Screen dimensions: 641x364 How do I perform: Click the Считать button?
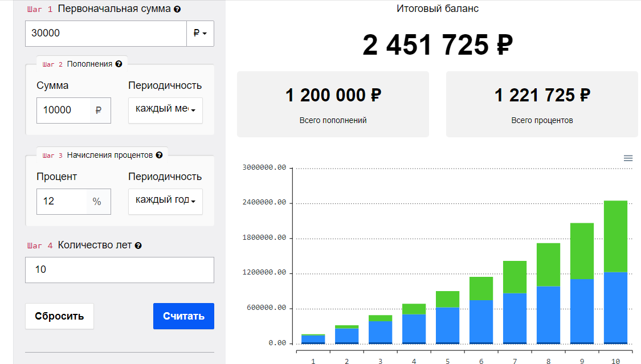[183, 316]
